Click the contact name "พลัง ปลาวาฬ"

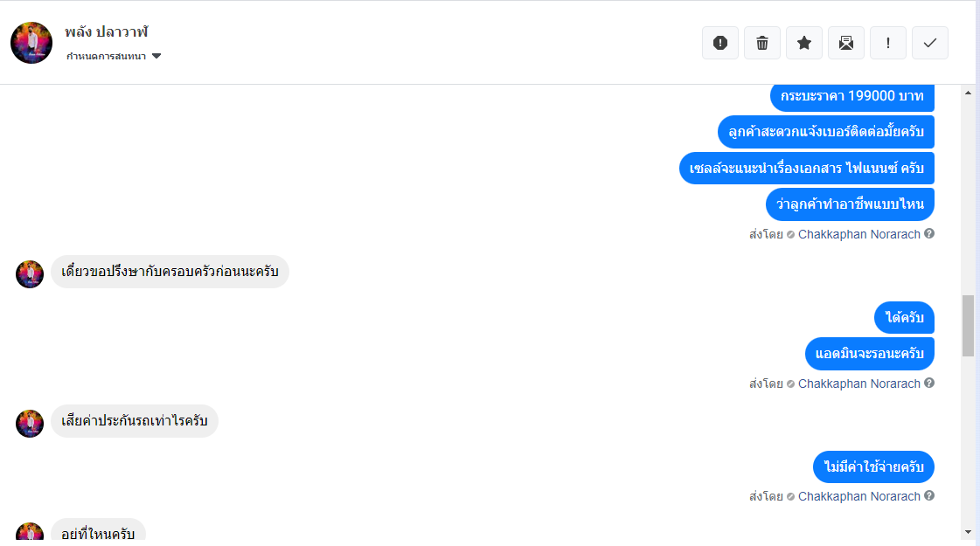pos(107,31)
